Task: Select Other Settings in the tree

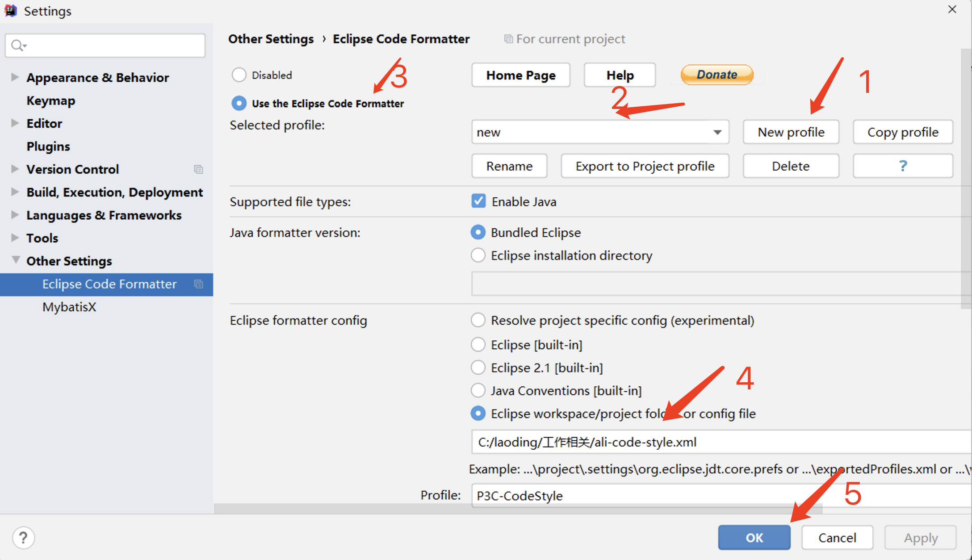Action: pyautogui.click(x=69, y=261)
